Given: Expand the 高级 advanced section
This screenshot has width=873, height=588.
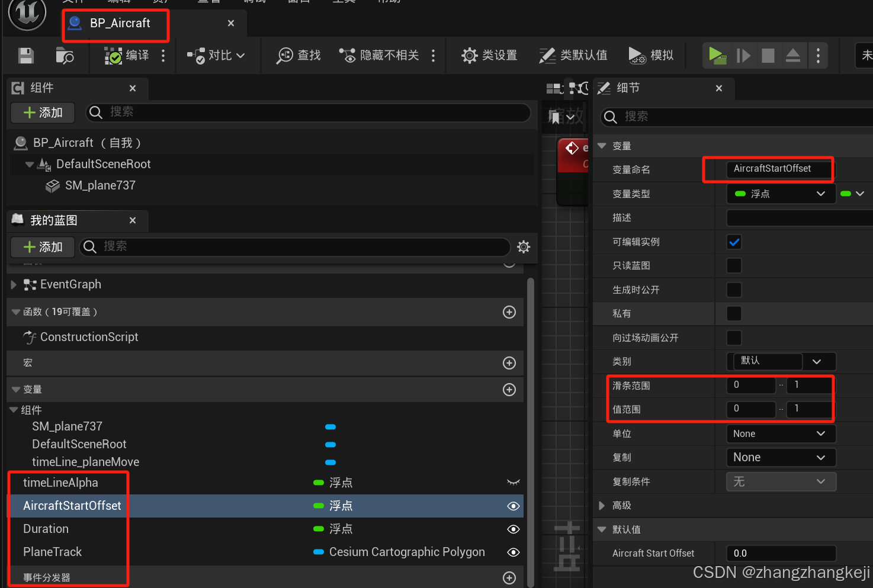Looking at the screenshot, I should coord(602,506).
